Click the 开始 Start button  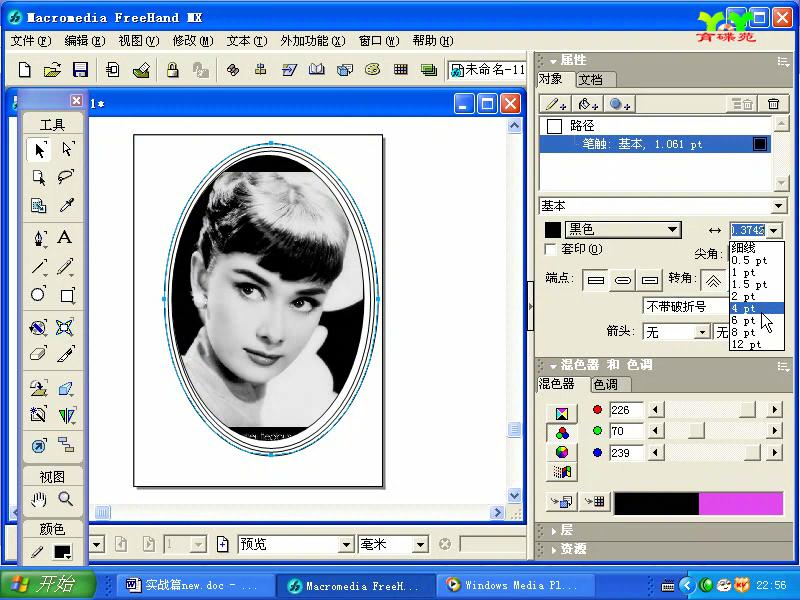[48, 584]
